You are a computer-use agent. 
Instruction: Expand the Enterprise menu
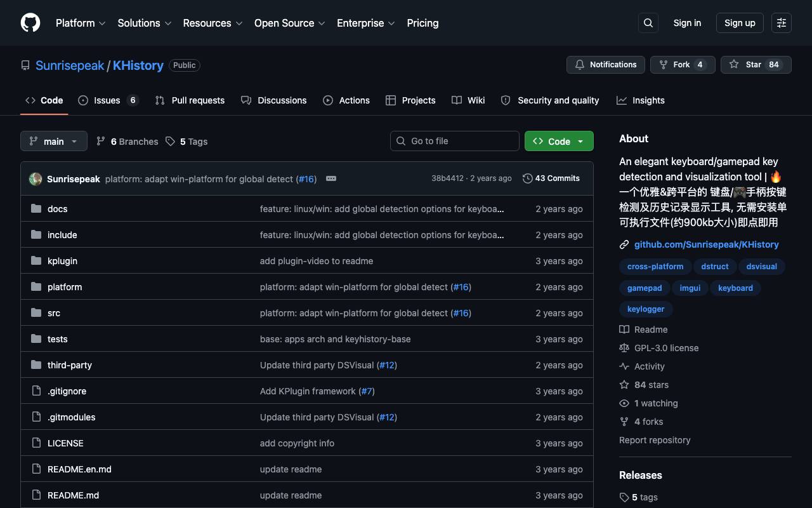(x=366, y=23)
